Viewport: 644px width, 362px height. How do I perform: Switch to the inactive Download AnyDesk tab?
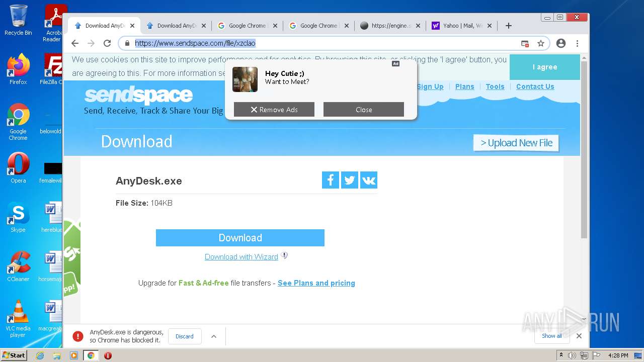[177, 26]
